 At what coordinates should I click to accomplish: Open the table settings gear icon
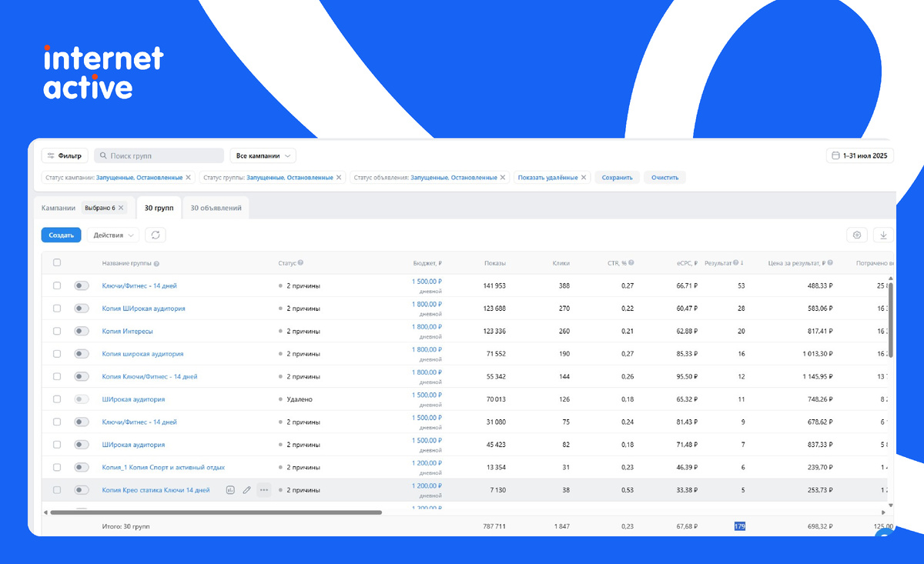pyautogui.click(x=858, y=235)
